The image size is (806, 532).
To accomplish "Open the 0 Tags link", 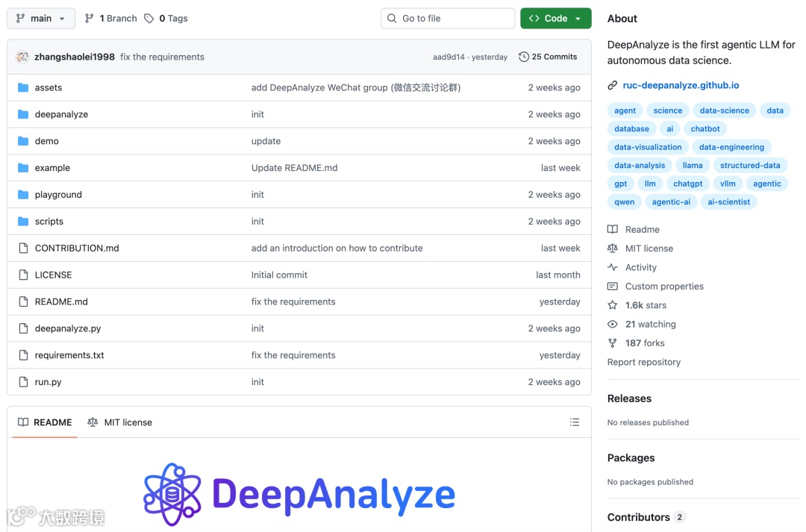I will point(166,19).
